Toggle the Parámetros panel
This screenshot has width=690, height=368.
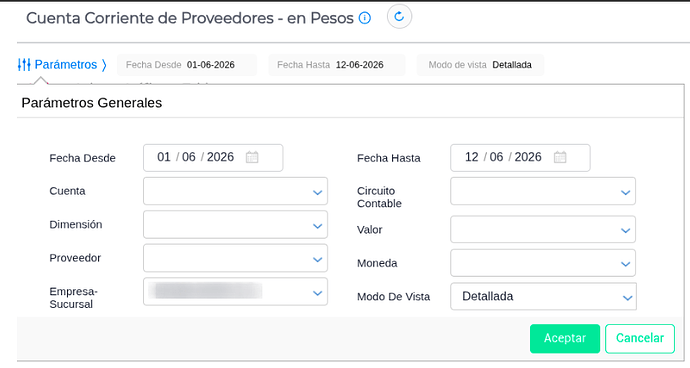(x=62, y=65)
